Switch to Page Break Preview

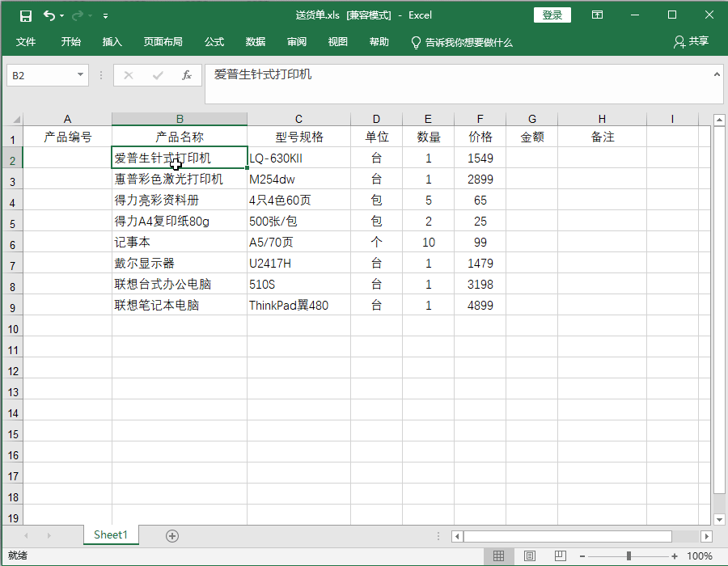point(561,555)
